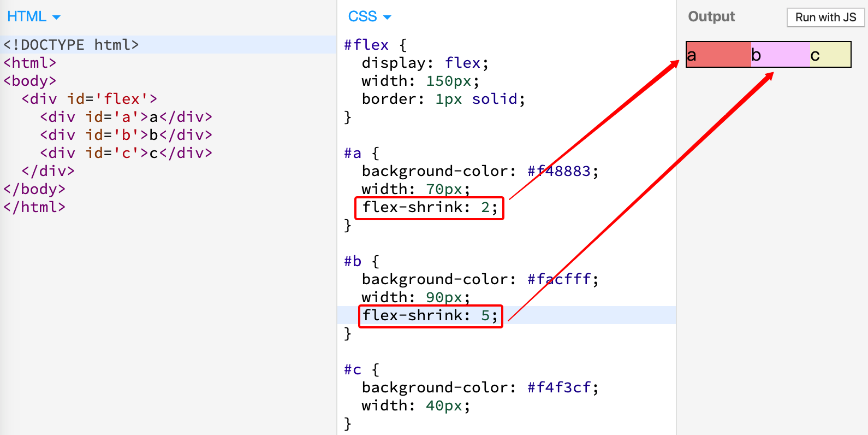
Task: Click the closing </div> of flex container
Action: click(x=48, y=171)
